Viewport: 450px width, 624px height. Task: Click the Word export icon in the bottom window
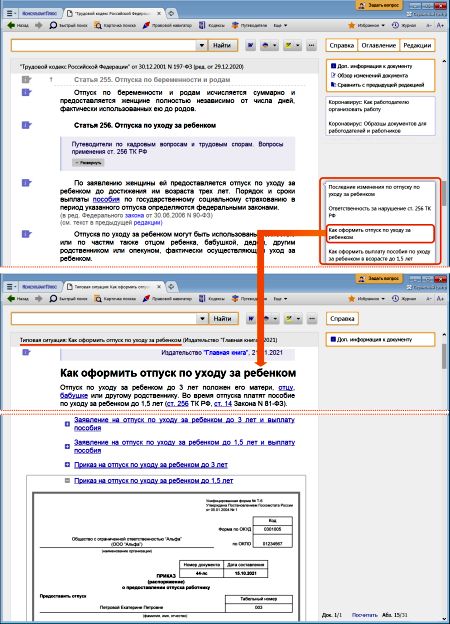pos(251,318)
